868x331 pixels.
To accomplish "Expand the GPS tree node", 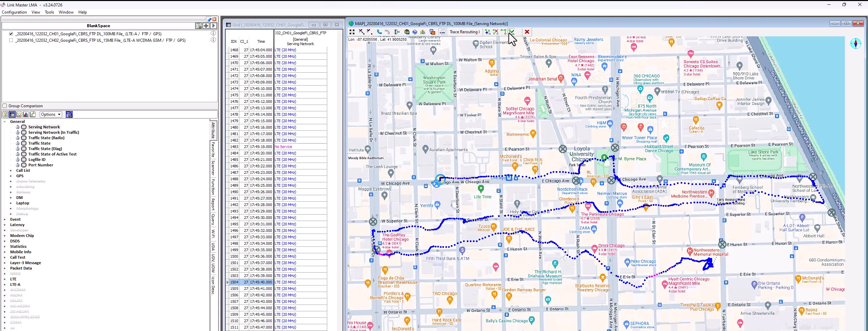I will 11,176.
